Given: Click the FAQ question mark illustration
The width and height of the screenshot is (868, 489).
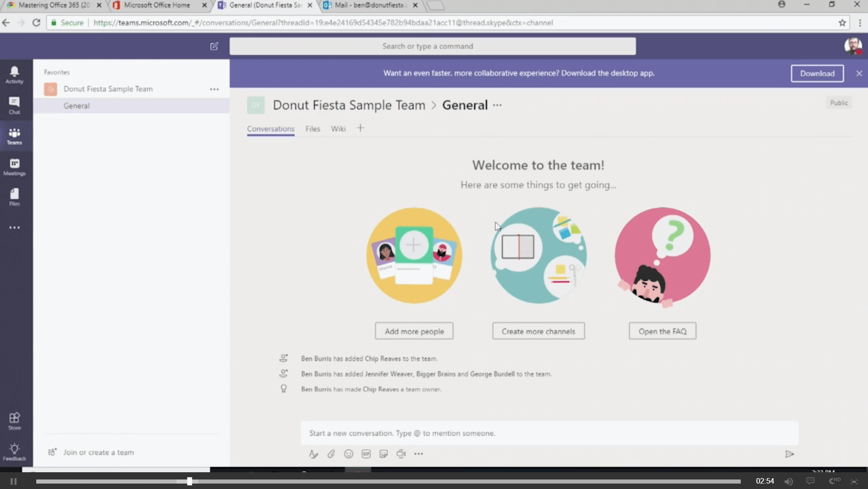Looking at the screenshot, I should 662,257.
